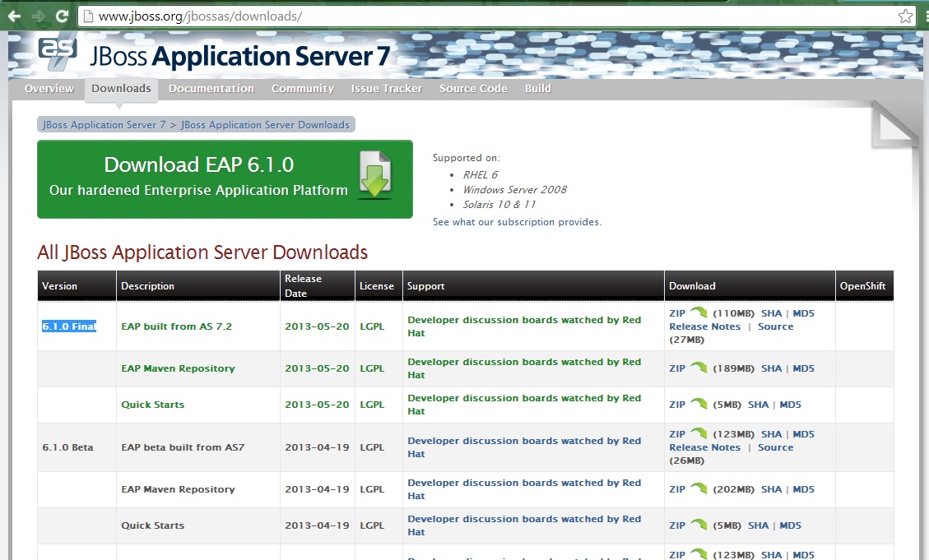Screen dimensions: 929x560
Task: Switch to the Documentation tab
Action: coord(212,88)
